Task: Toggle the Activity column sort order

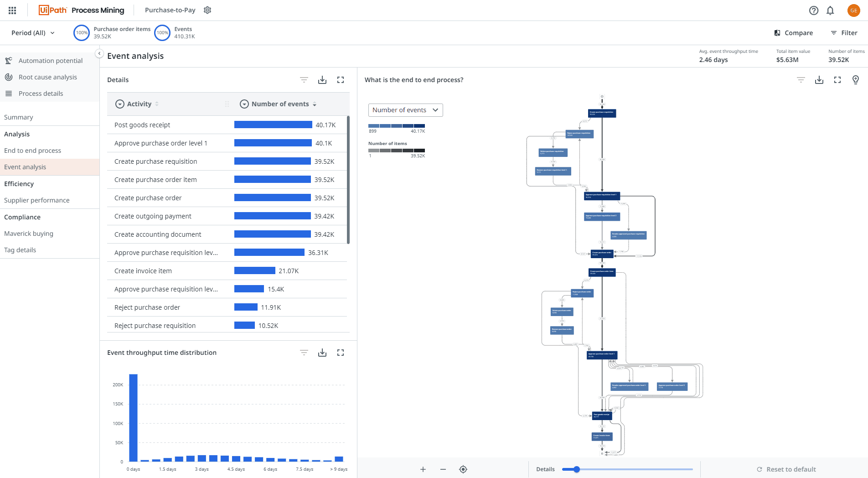Action: [157, 104]
